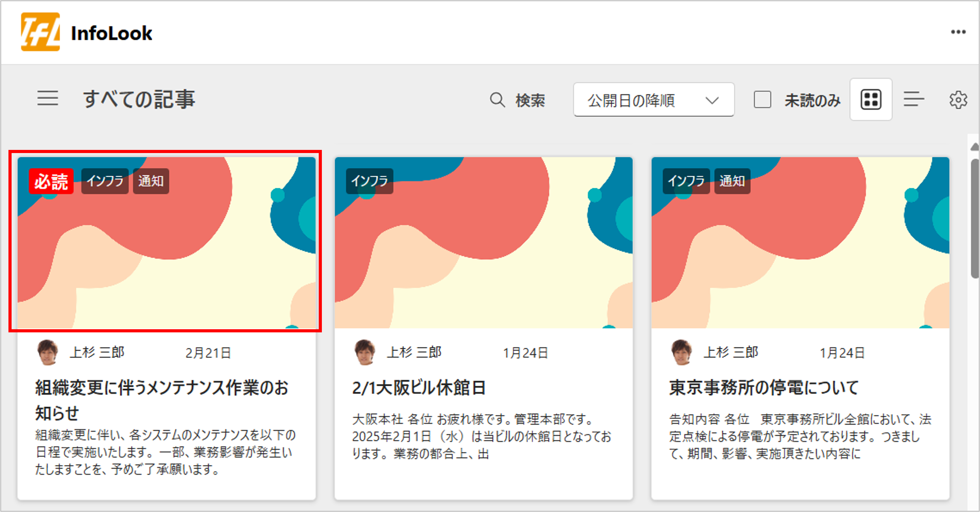
Task: Click the search magnifier icon
Action: [x=497, y=100]
